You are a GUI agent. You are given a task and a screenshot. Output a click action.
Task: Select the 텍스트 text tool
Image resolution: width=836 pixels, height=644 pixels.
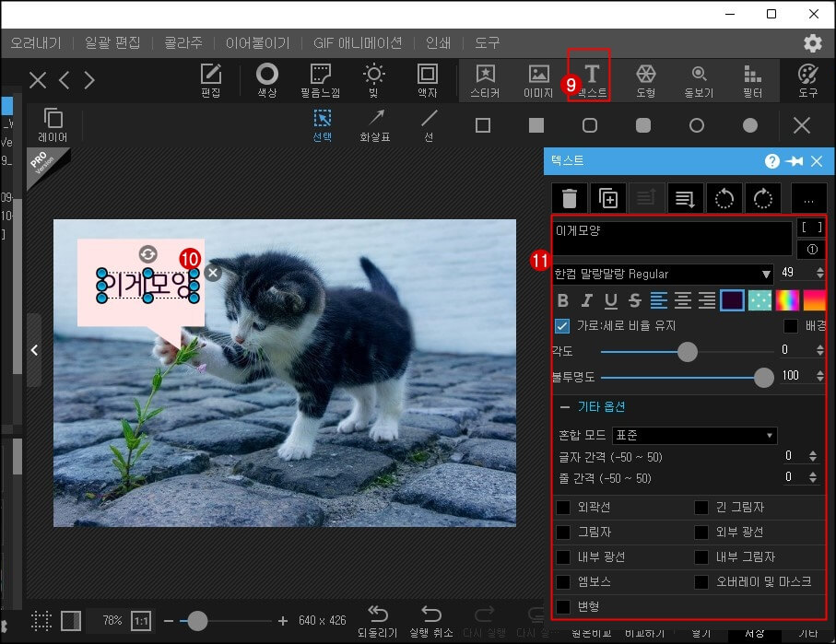tap(592, 80)
